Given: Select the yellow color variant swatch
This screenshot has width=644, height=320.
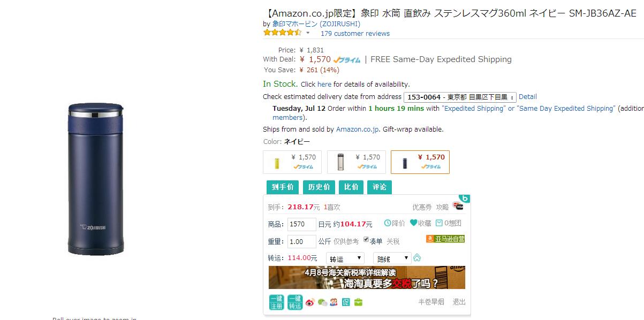Looking at the screenshot, I should [x=292, y=162].
